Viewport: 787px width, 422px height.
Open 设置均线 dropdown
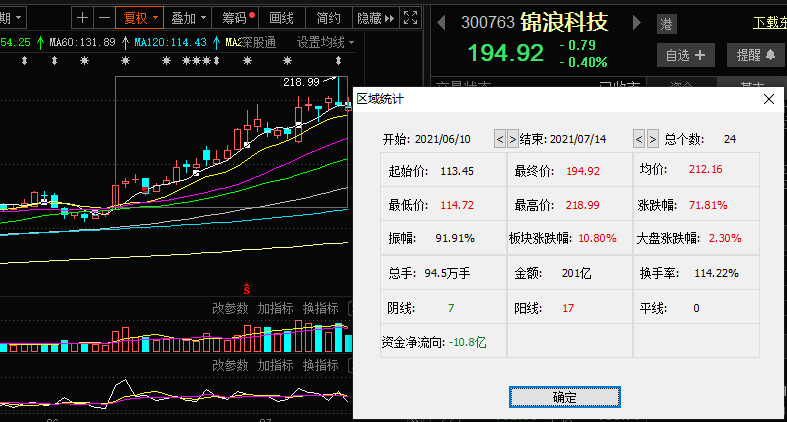coord(325,42)
